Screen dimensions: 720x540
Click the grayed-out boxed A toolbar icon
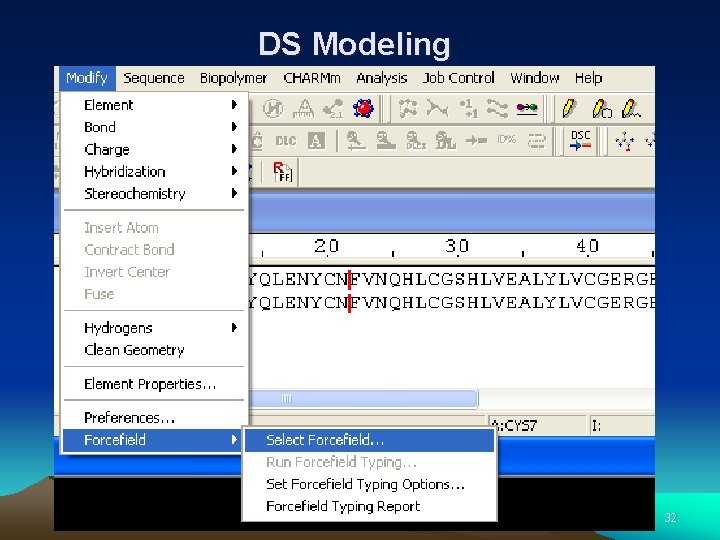click(x=316, y=141)
